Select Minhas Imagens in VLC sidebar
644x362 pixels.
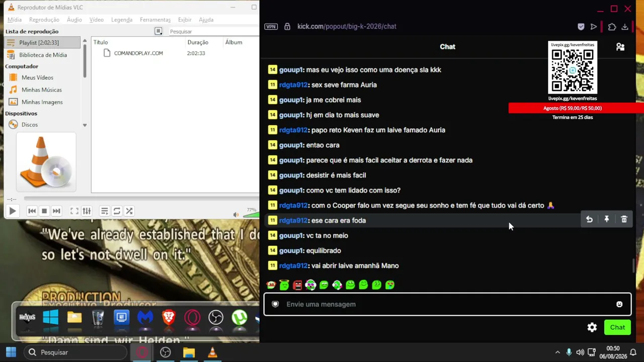pyautogui.click(x=42, y=102)
